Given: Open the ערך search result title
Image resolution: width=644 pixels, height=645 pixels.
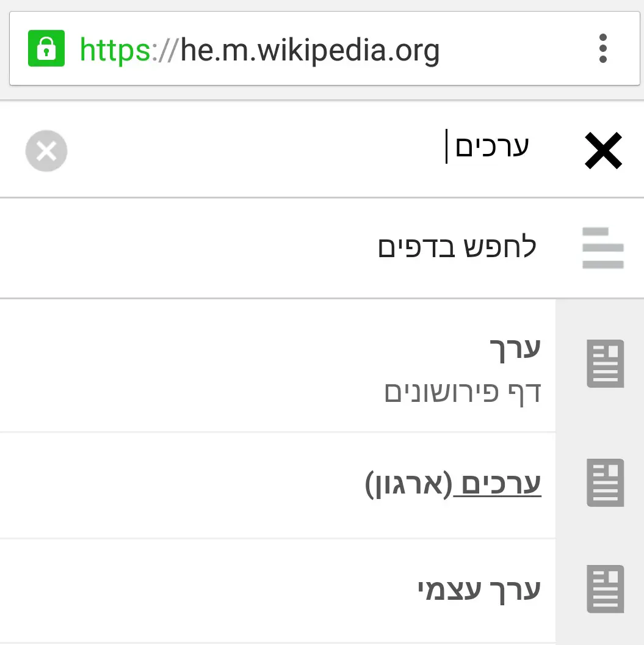Looking at the screenshot, I should 516,349.
